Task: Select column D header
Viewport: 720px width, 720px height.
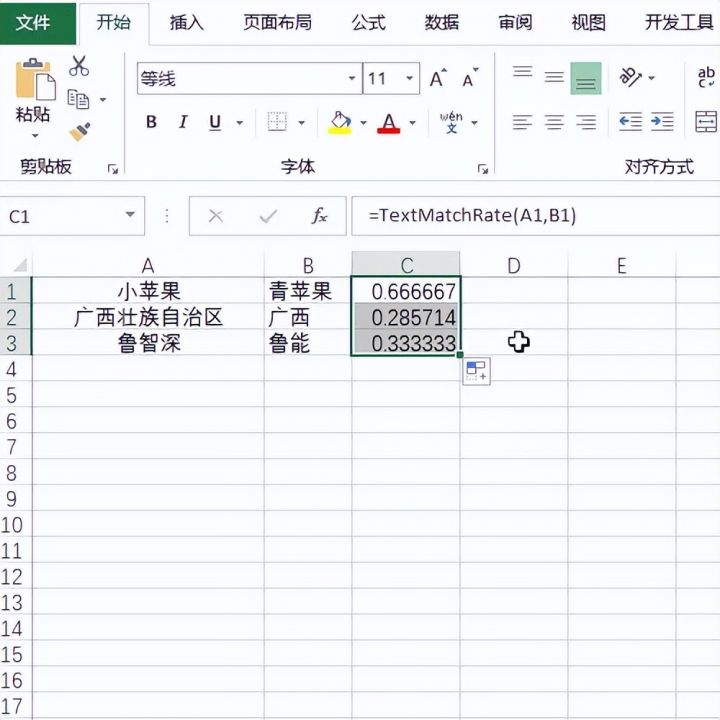Action: [x=514, y=265]
